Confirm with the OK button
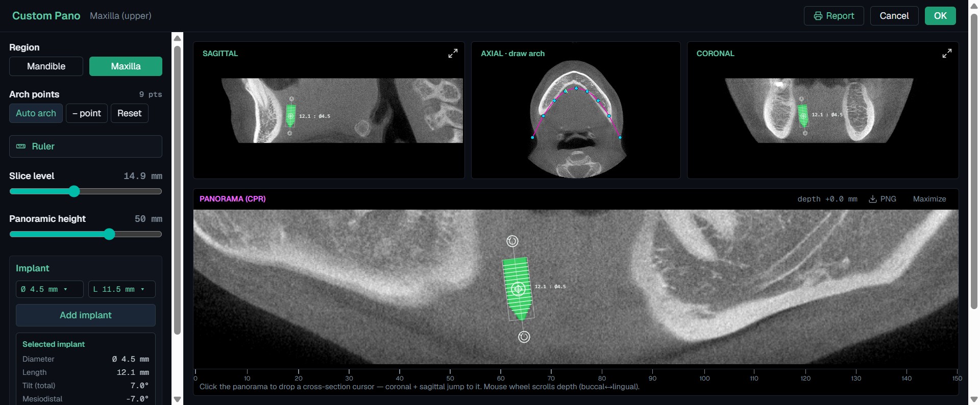Image resolution: width=980 pixels, height=405 pixels. pyautogui.click(x=940, y=16)
